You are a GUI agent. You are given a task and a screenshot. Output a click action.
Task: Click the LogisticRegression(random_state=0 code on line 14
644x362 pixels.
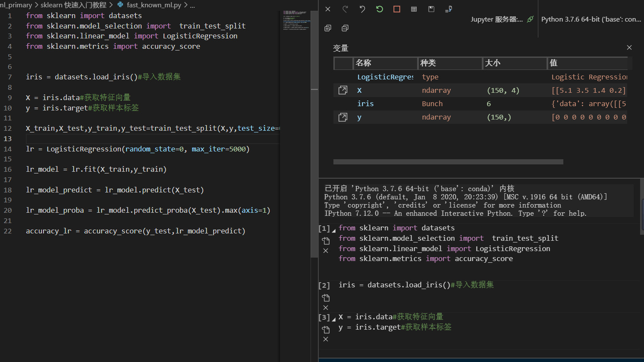click(x=115, y=149)
